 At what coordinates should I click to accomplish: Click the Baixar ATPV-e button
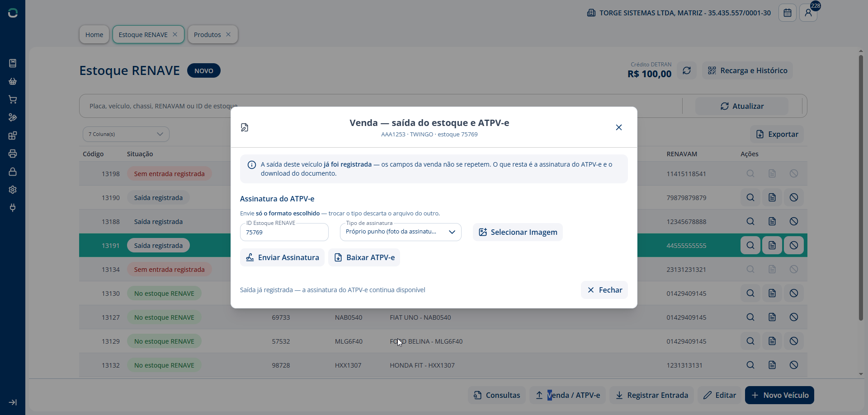(x=364, y=257)
